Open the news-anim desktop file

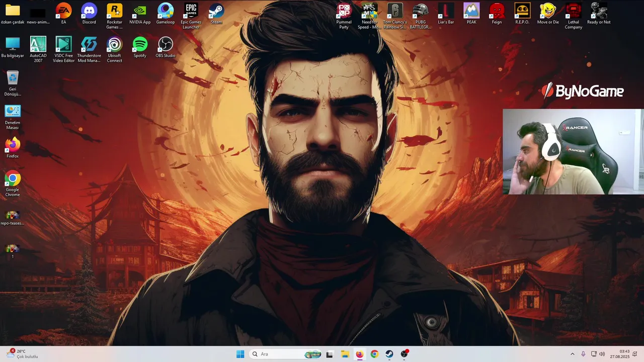click(x=38, y=14)
